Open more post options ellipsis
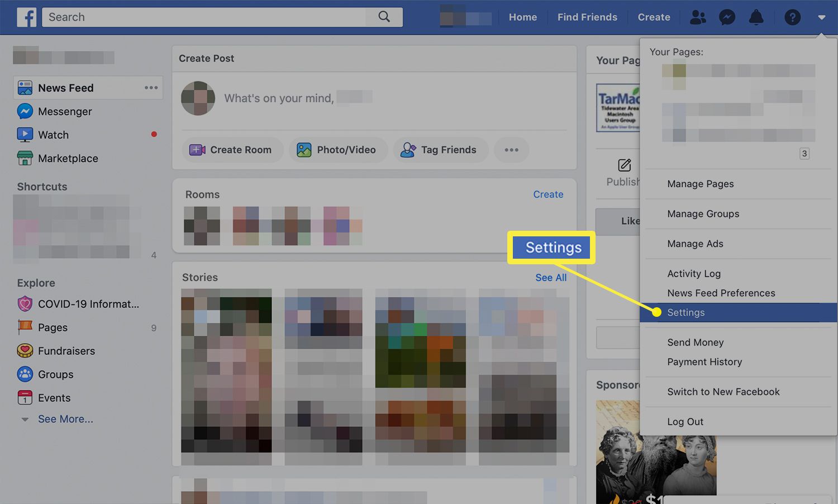 coord(511,150)
